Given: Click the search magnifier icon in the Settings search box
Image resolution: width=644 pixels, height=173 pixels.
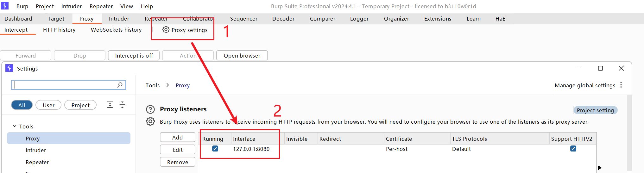Looking at the screenshot, I should [120, 85].
